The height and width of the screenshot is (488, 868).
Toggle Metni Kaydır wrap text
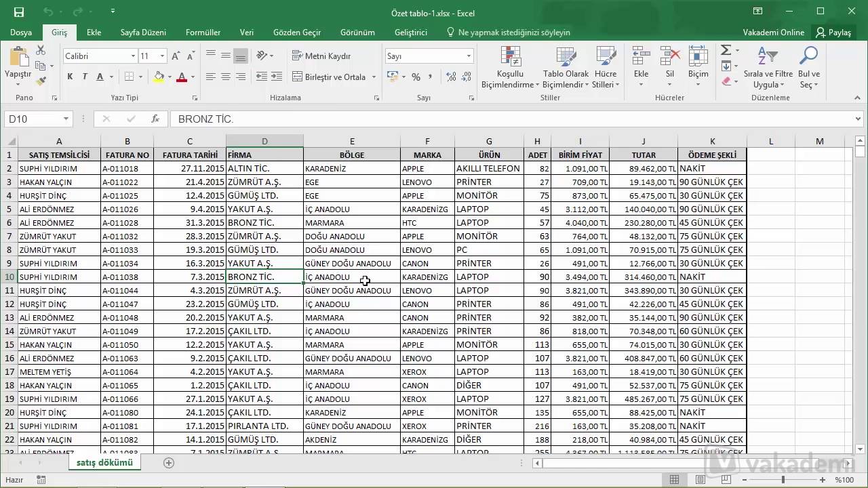(321, 56)
